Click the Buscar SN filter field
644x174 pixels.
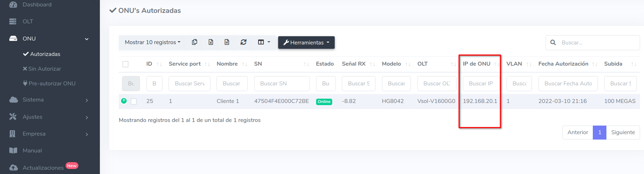[281, 84]
